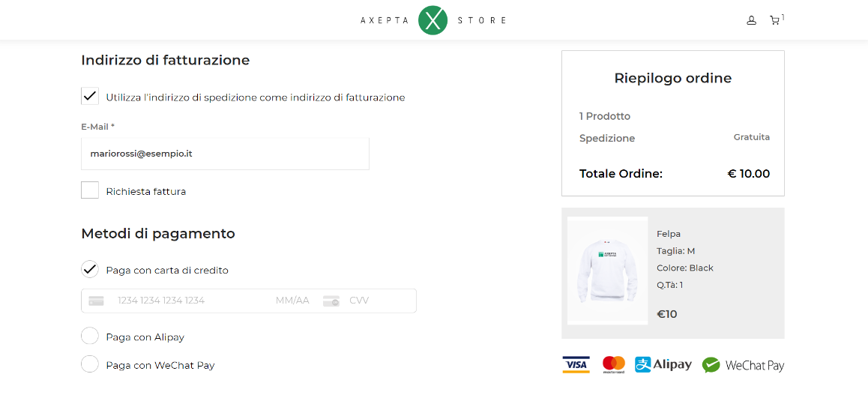Click the Axepta Store green X logo
Screen dimensions: 868x404
(433, 20)
